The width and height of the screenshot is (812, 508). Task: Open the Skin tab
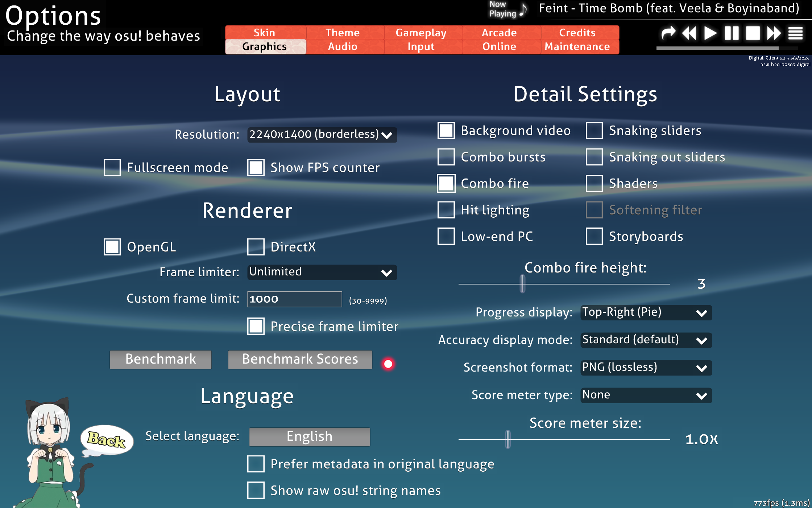[265, 33]
